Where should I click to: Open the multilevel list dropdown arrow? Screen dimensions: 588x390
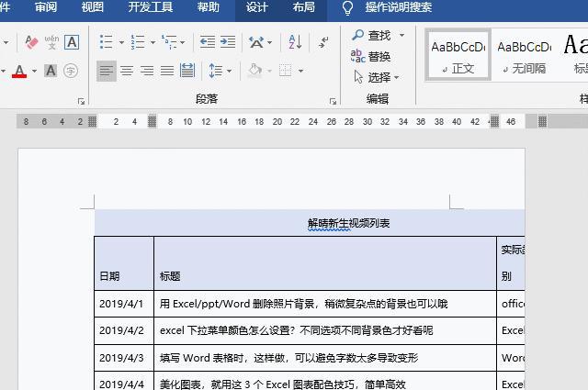(x=182, y=42)
